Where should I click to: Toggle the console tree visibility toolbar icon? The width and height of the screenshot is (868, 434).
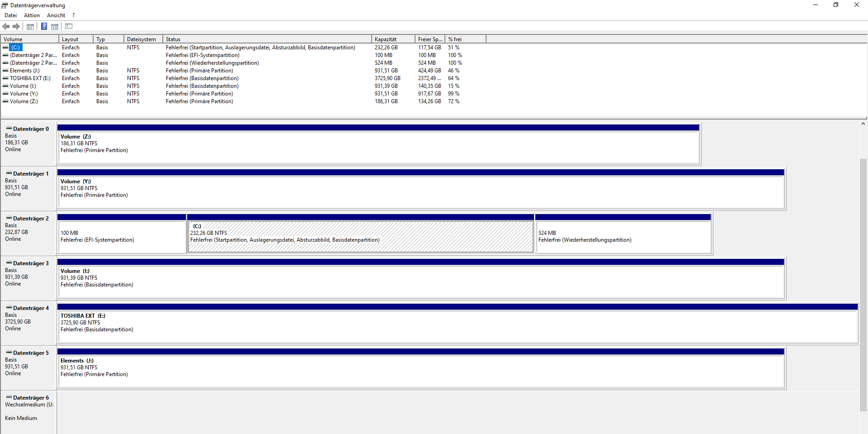tap(30, 26)
